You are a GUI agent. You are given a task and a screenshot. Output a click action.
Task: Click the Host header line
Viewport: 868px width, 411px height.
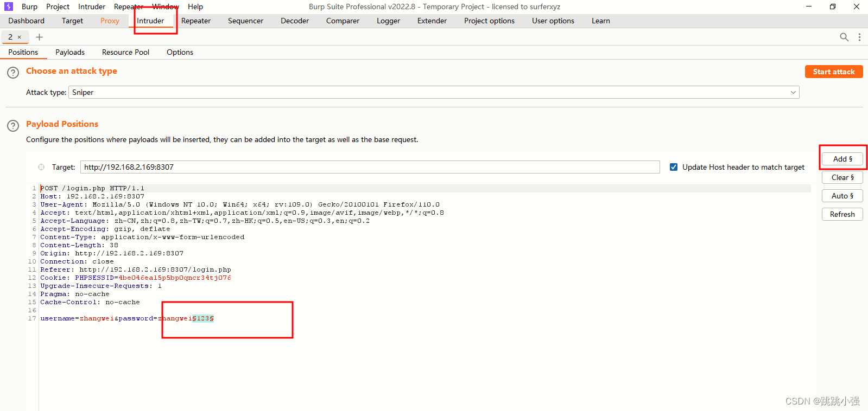92,196
